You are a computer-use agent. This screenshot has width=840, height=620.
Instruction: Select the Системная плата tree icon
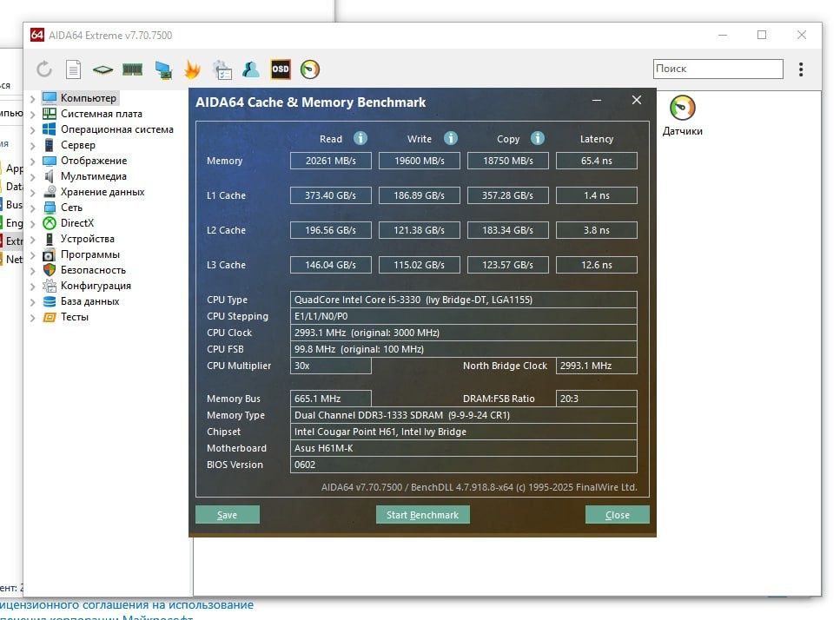click(50, 114)
